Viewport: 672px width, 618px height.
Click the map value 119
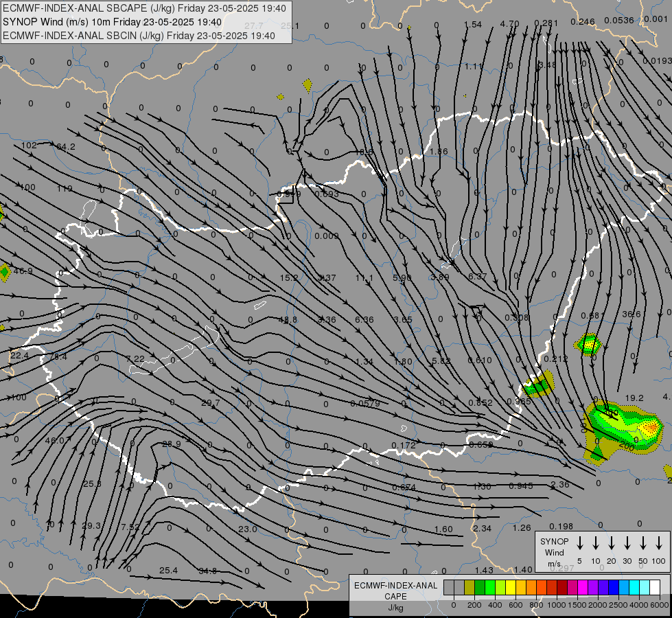65,189
